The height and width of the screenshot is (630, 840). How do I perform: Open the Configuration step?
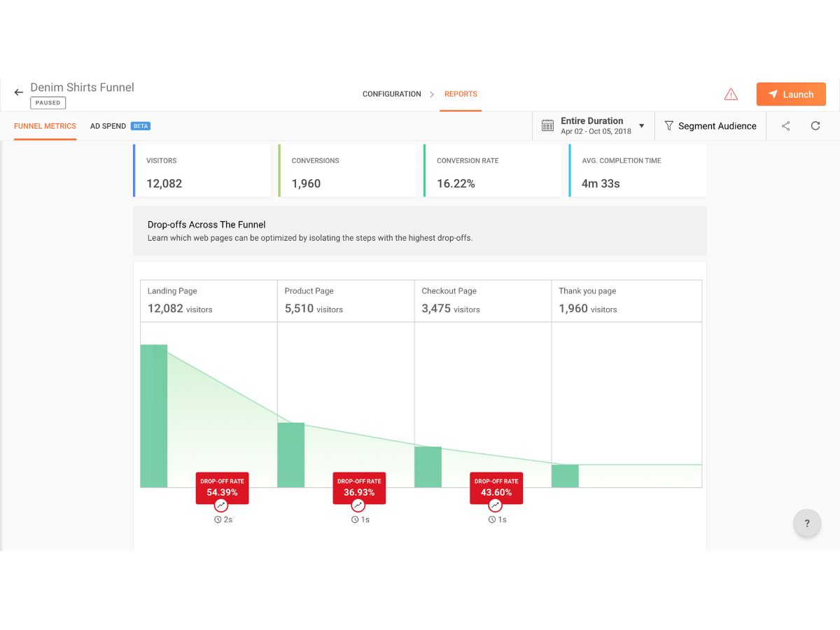[391, 94]
